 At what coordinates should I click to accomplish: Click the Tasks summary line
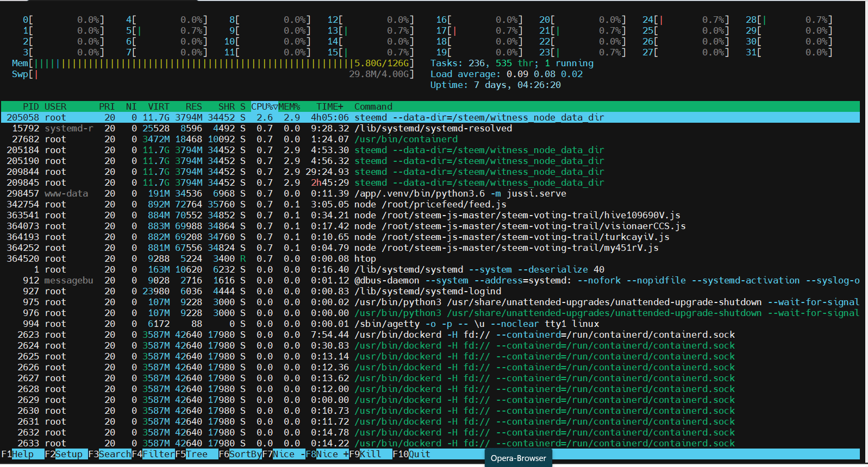pyautogui.click(x=511, y=63)
